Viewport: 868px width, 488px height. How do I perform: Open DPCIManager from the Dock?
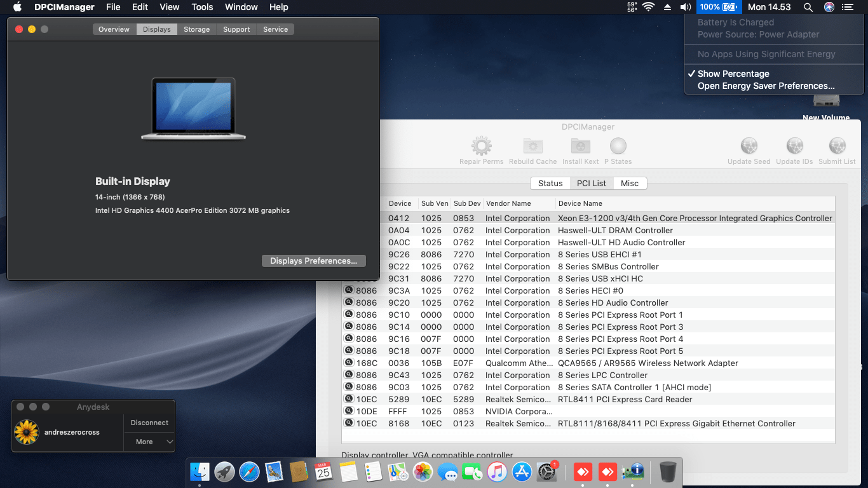(633, 471)
